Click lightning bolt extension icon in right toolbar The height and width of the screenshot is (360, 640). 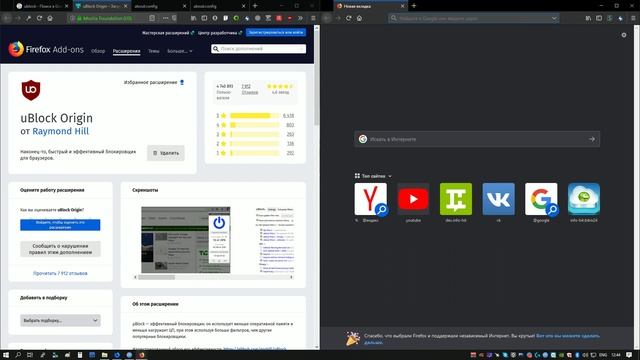point(620,18)
